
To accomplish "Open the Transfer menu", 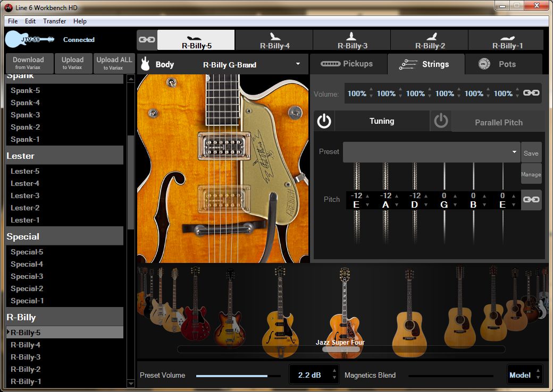I will pos(55,21).
